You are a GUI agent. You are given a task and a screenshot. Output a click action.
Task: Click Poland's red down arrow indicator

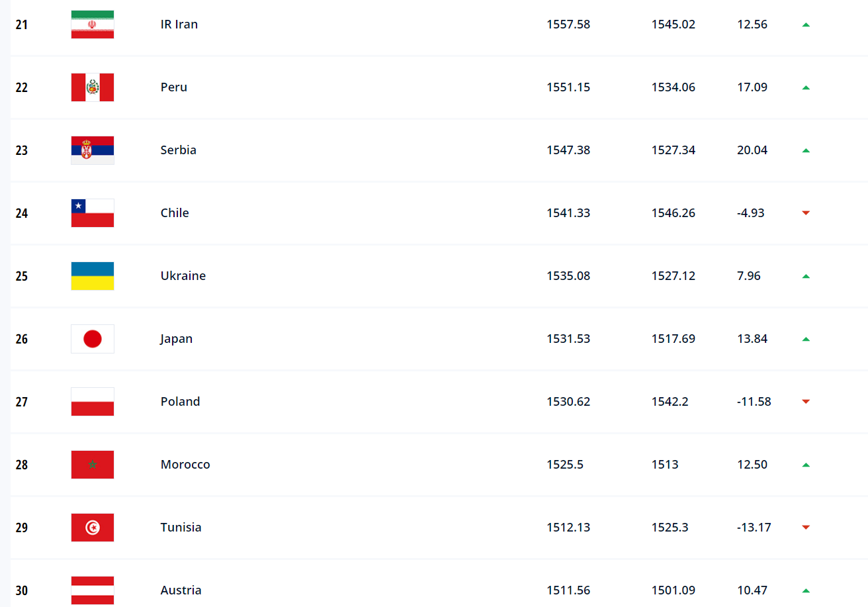tap(806, 402)
